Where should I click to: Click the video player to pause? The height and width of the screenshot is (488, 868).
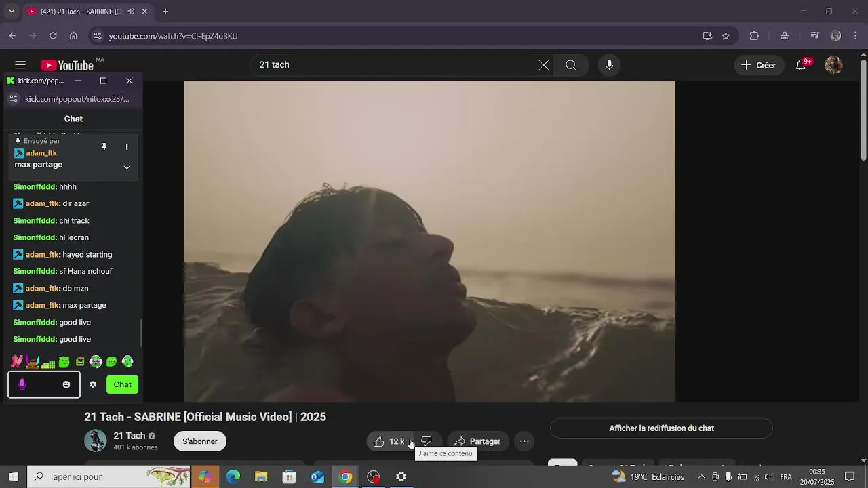430,241
